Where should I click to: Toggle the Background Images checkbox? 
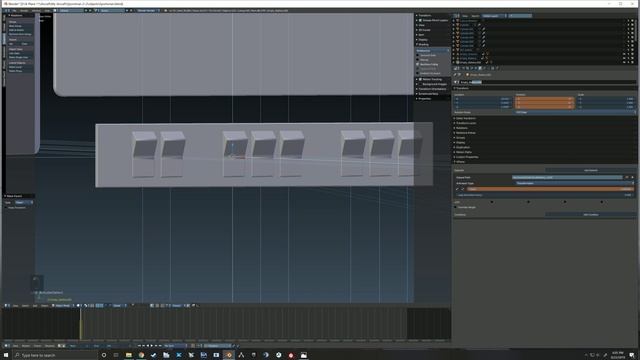pos(420,84)
